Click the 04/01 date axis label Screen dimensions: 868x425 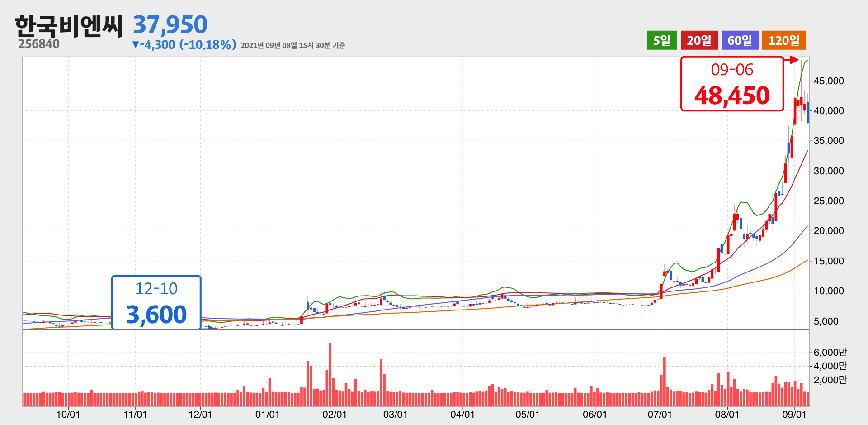click(x=462, y=415)
